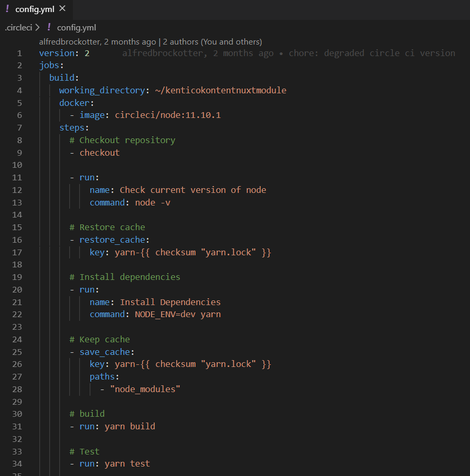Screen dimensions: 470x476
Task: Click the '# Checkout repository' comment
Action: click(x=122, y=140)
